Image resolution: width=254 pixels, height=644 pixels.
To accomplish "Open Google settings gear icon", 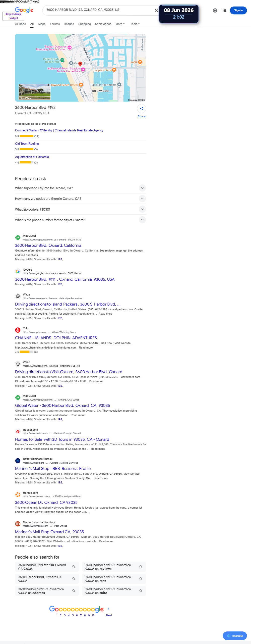I will [x=215, y=11].
